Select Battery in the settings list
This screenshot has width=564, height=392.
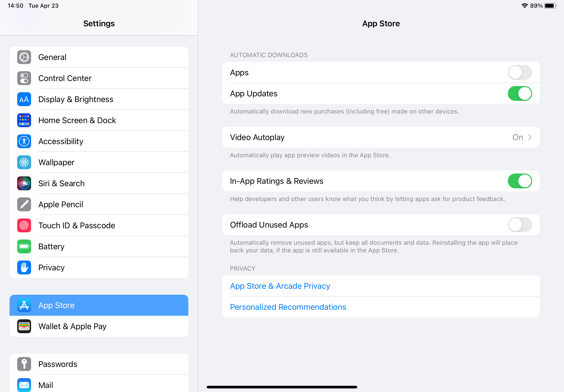[99, 247]
